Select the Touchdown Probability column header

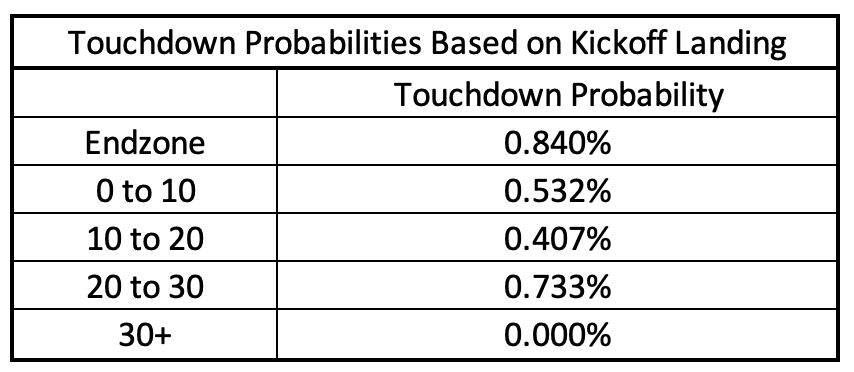pos(558,95)
